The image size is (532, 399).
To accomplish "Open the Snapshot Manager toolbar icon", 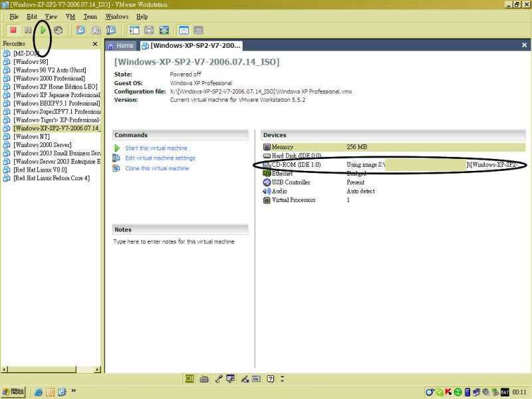I will point(111,30).
